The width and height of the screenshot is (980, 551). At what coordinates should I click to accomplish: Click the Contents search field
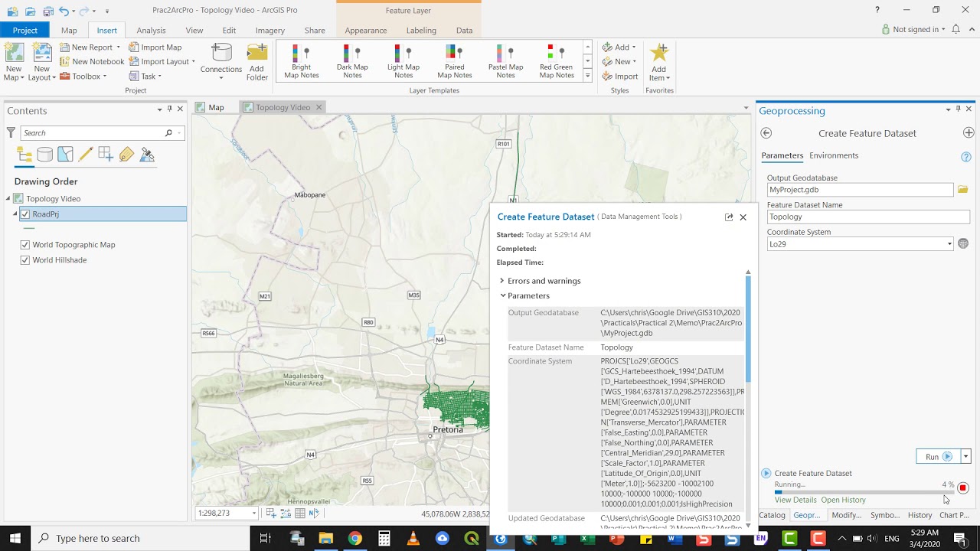(92, 133)
